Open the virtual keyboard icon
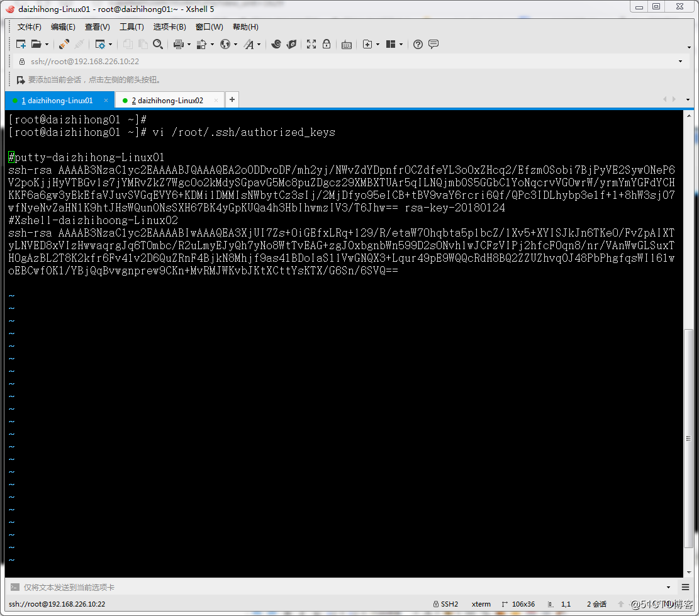 [347, 44]
